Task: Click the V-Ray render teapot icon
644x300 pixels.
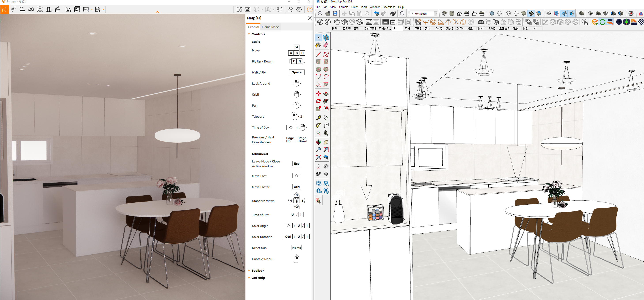Action: pos(337,22)
